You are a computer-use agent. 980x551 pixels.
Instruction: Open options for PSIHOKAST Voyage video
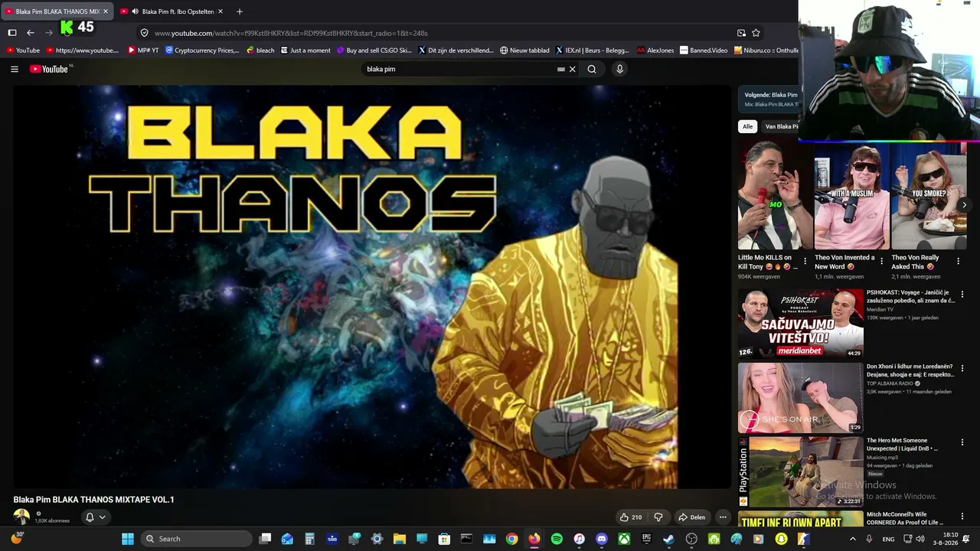click(x=962, y=295)
